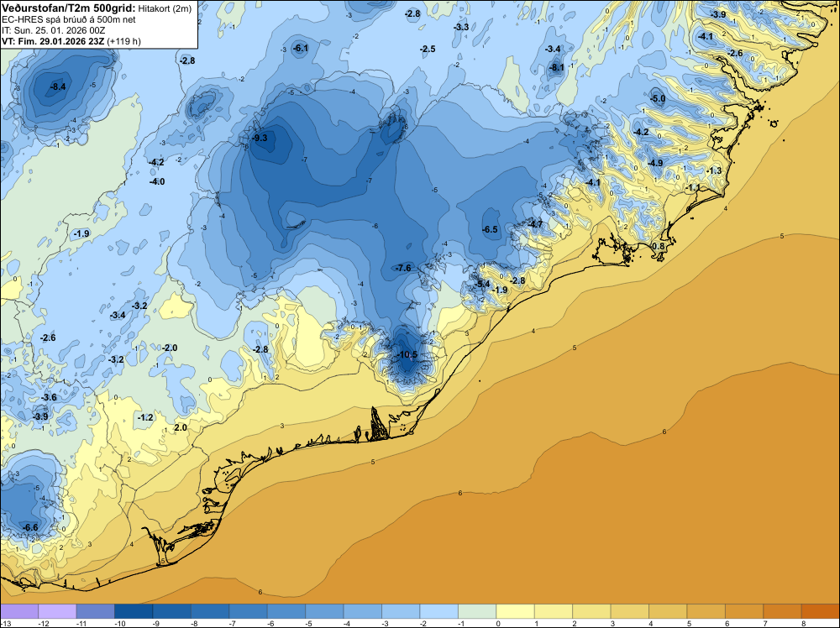
Task: Select the 0.8 coastal temperature label
Action: point(658,246)
